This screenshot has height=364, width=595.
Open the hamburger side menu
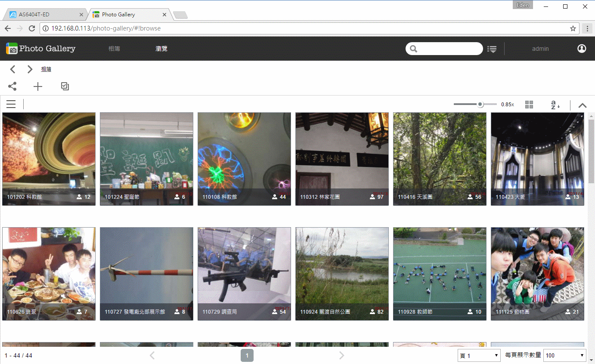pyautogui.click(x=11, y=104)
